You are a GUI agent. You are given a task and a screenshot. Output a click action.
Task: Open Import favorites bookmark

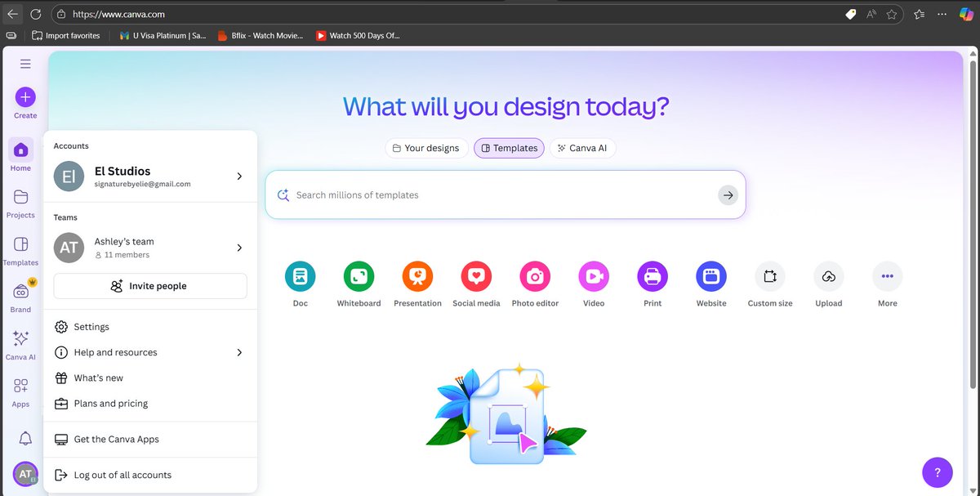(66, 35)
